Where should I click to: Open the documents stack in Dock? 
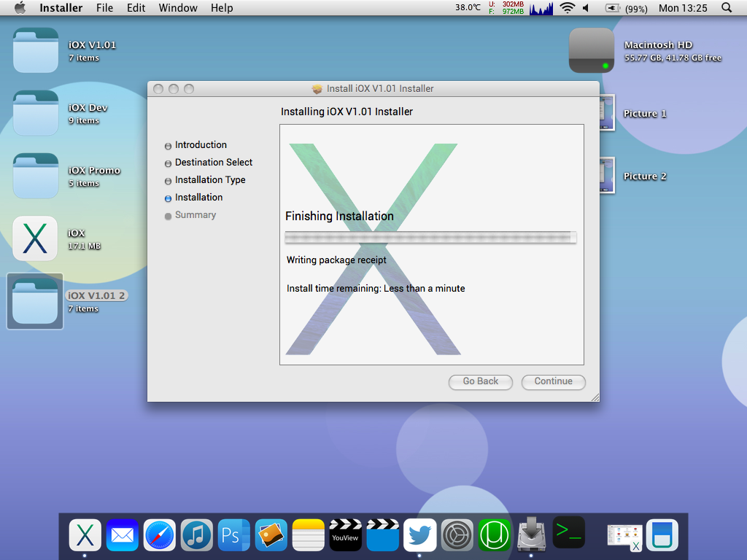click(624, 537)
